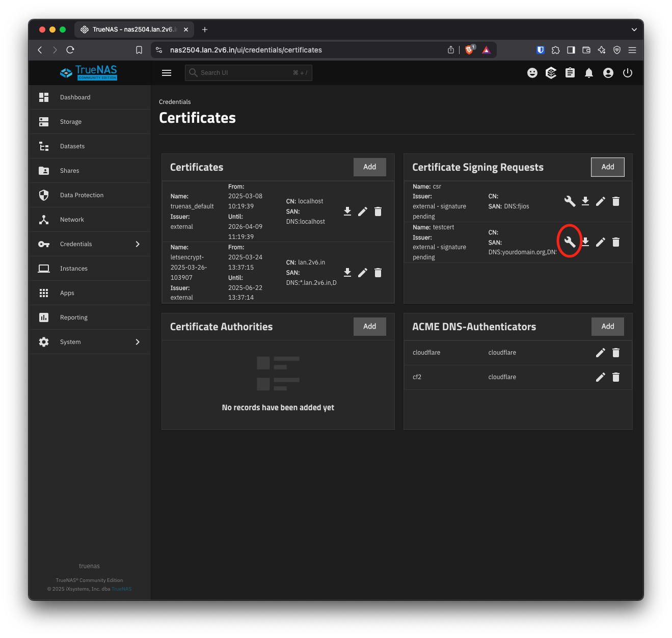
Task: Edit the letsencrypt certificate
Action: [x=363, y=273]
